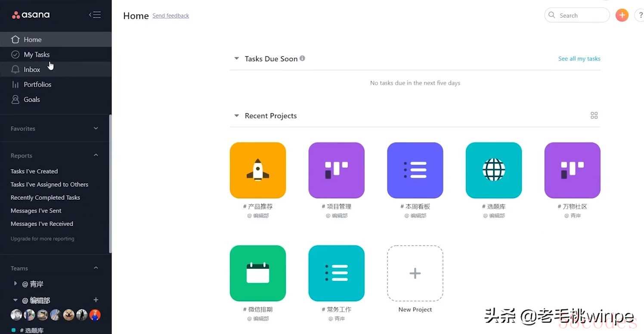Click the orange plus quick-add button

click(622, 15)
